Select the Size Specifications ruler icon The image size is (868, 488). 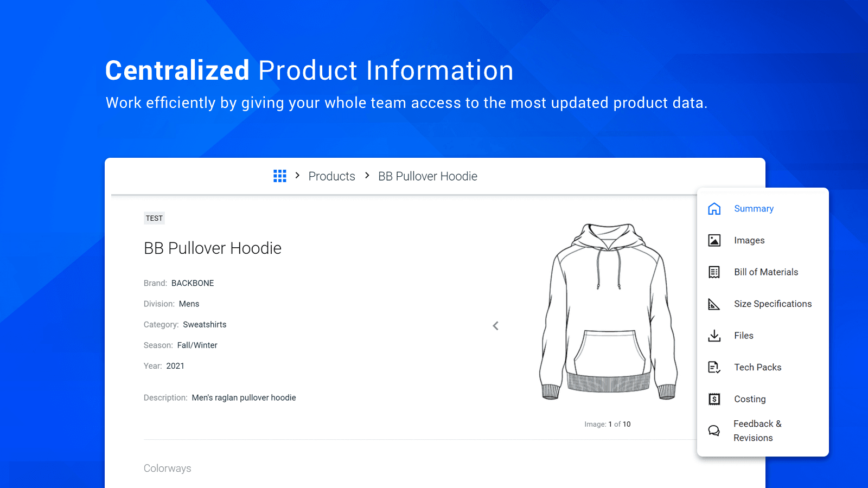point(714,304)
